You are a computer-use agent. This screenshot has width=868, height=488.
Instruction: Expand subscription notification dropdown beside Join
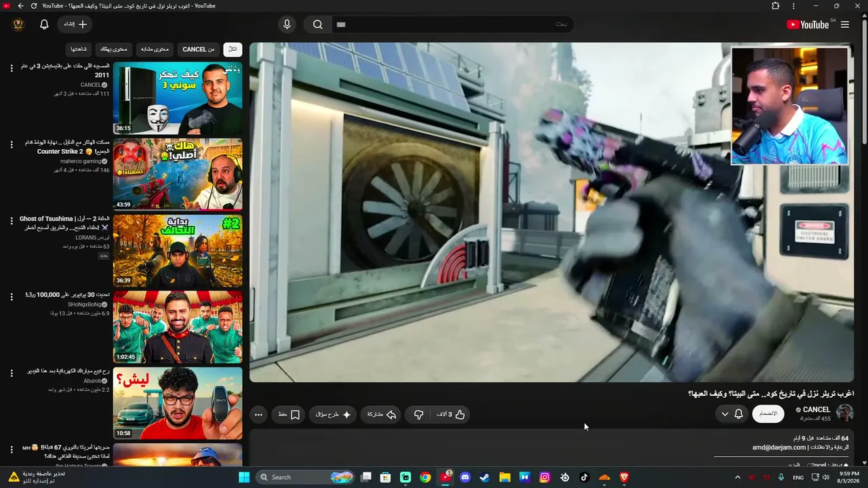point(732,413)
